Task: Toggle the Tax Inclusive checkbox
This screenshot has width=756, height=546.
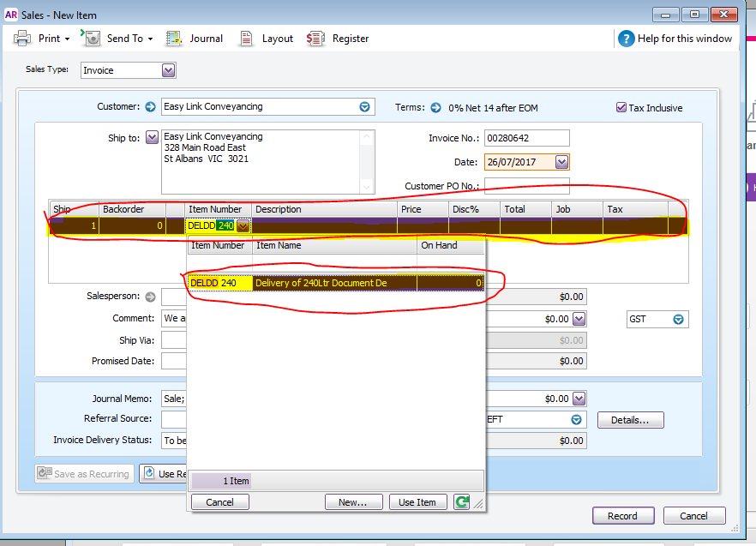Action: [621, 107]
